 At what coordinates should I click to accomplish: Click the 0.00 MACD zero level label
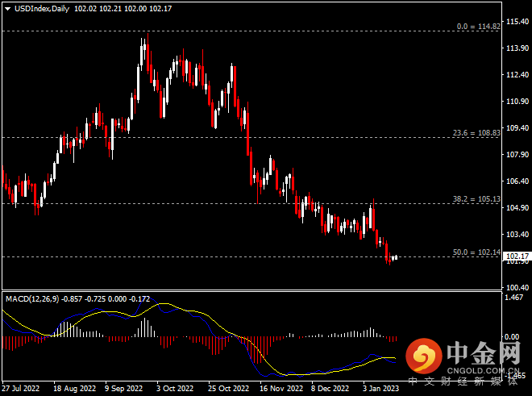(513, 337)
